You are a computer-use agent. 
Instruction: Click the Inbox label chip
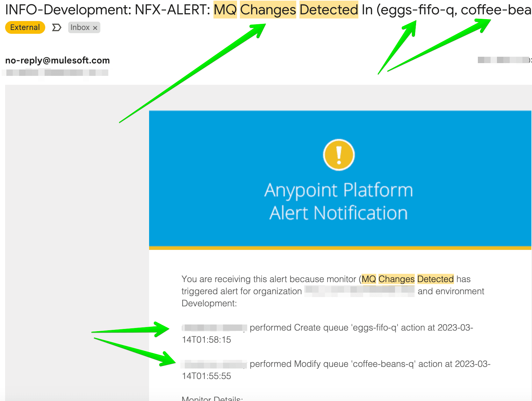tap(84, 28)
